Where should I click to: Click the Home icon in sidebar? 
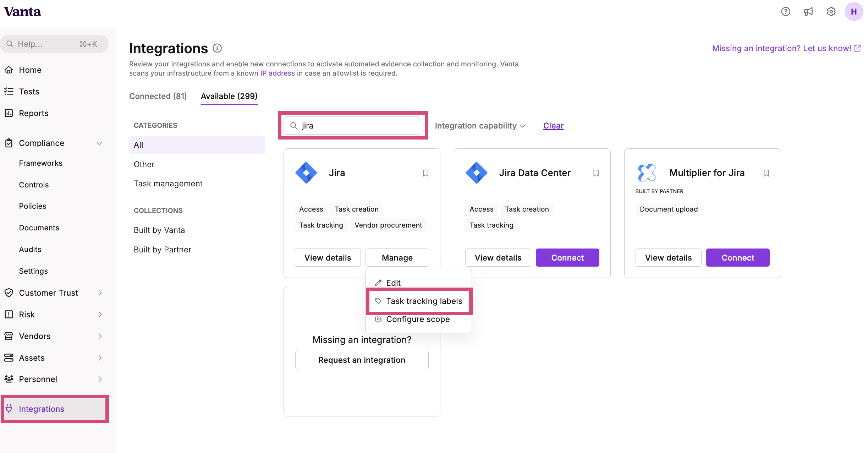[x=9, y=70]
